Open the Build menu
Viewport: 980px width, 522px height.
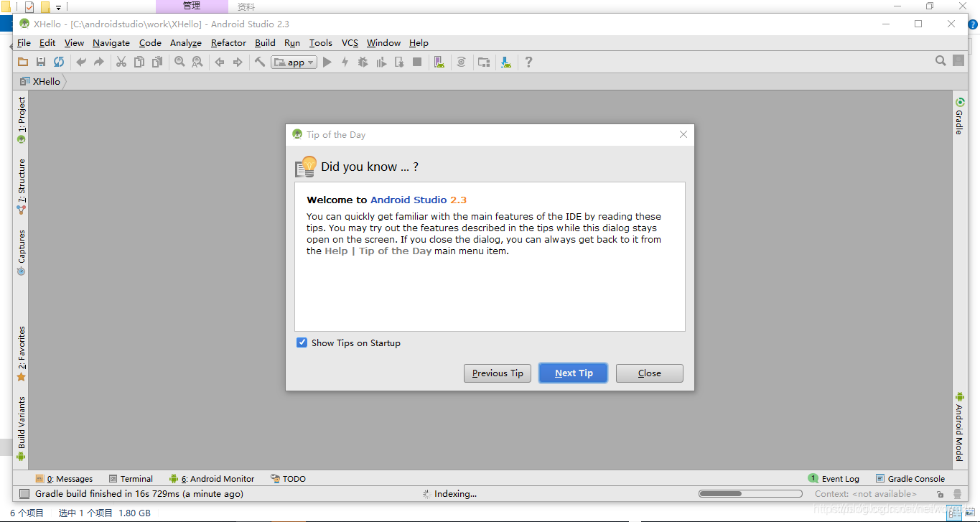coord(265,43)
